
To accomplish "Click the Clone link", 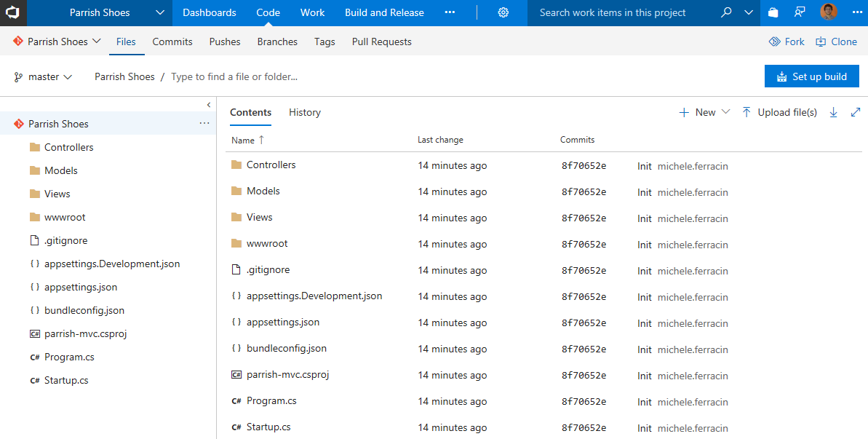I will point(836,41).
